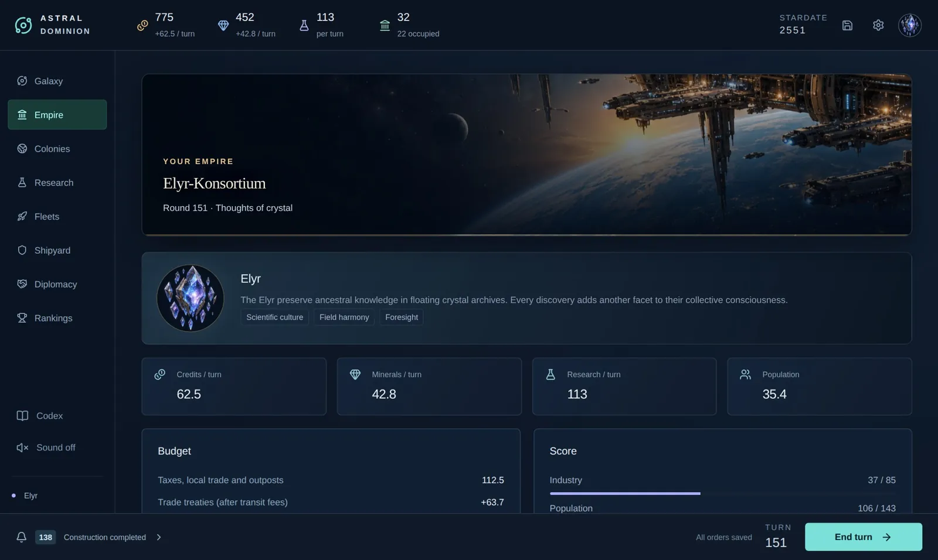Image resolution: width=938 pixels, height=560 pixels.
Task: Click the Minerals / turn 42.8 card
Action: pyautogui.click(x=429, y=387)
